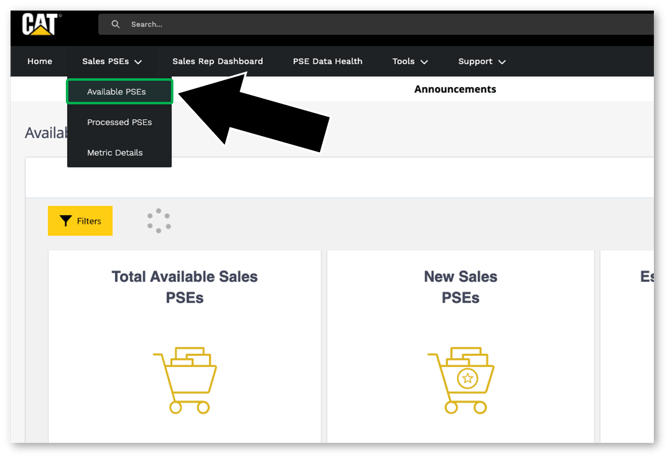
Task: Open the Home tab
Action: click(x=40, y=62)
